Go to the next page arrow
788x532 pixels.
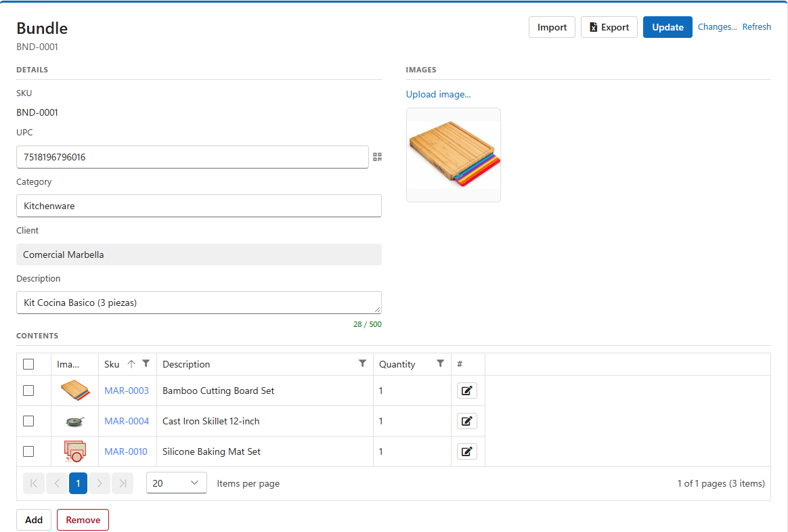tap(100, 483)
